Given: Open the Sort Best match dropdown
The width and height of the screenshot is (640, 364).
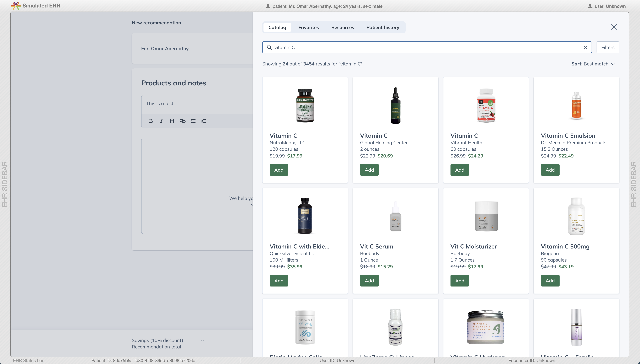Looking at the screenshot, I should click(x=593, y=64).
